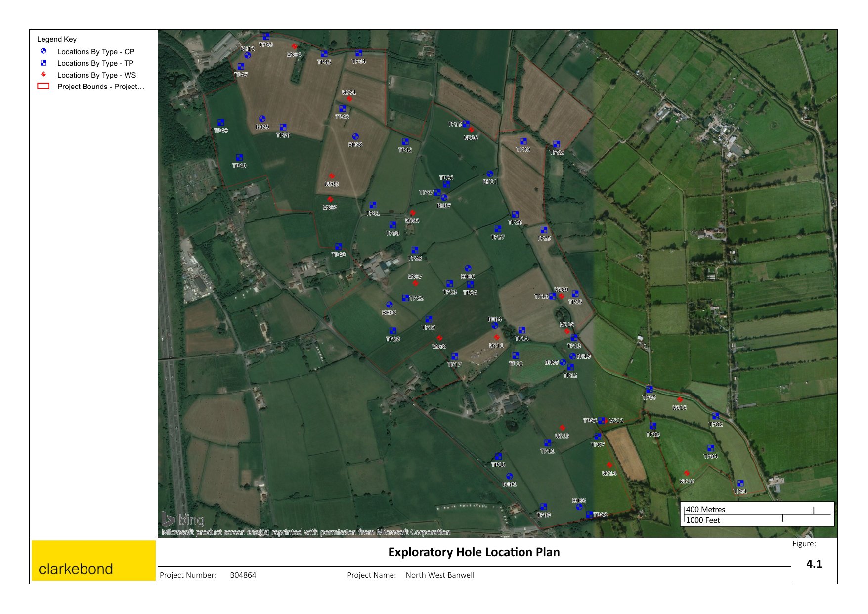Click the CP legend symbol

[43, 51]
